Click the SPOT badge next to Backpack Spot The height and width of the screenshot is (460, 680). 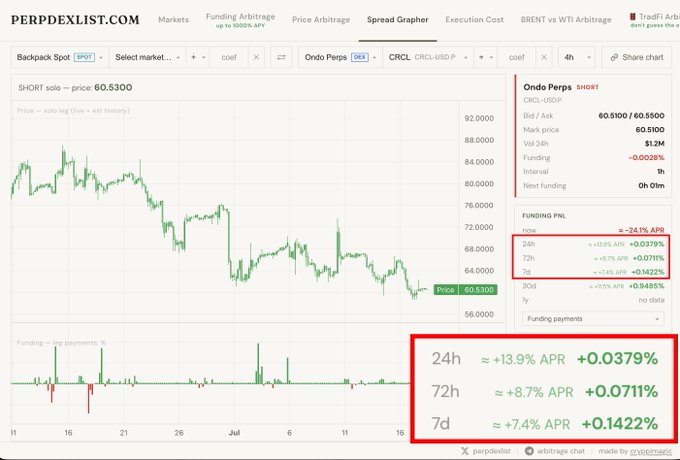tap(84, 57)
